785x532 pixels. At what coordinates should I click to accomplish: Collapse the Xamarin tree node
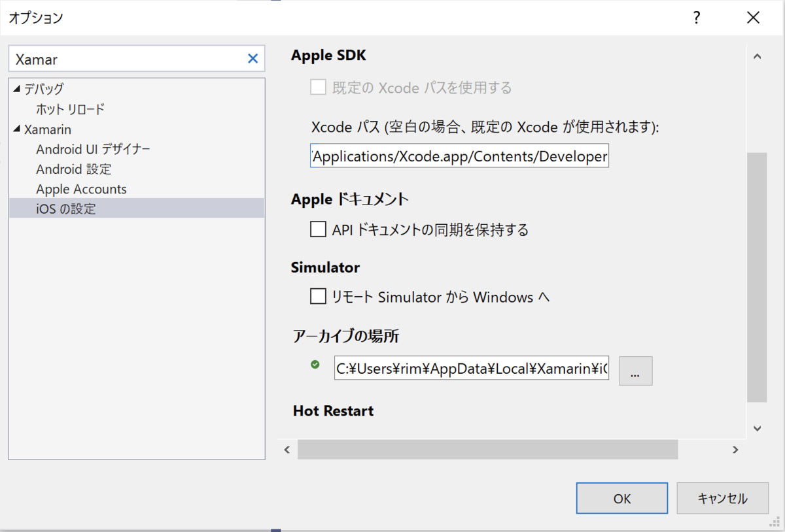16,129
